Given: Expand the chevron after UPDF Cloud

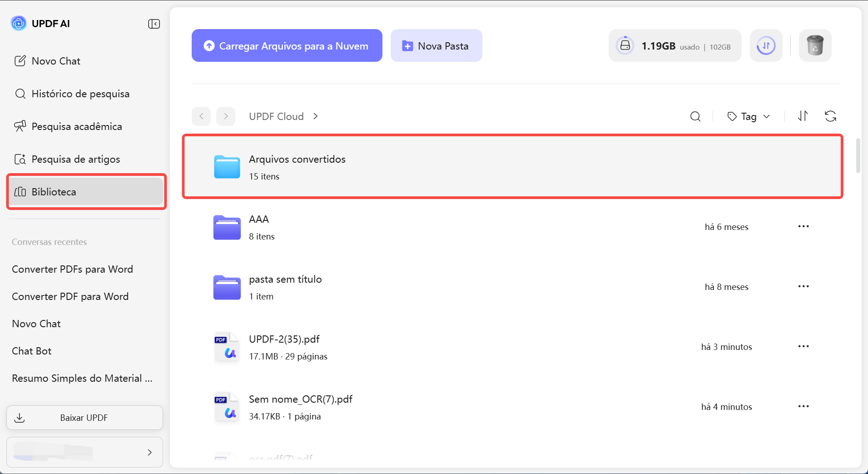Looking at the screenshot, I should (315, 116).
